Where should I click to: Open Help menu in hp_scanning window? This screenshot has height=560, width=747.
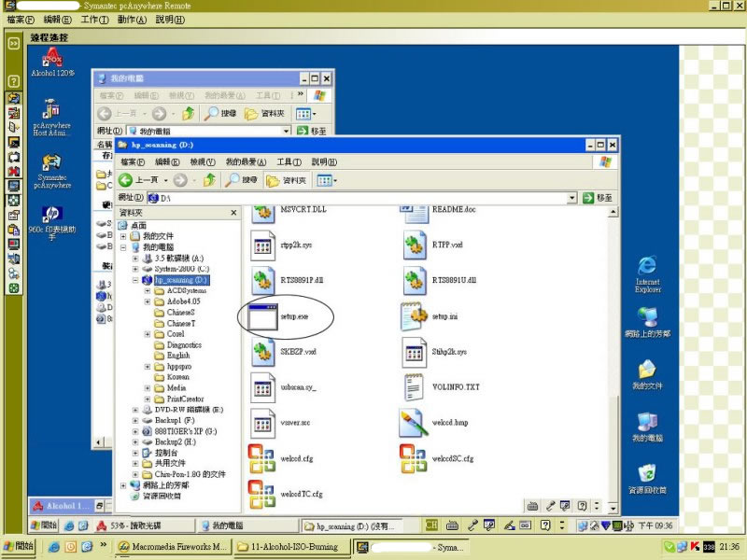[x=324, y=161]
